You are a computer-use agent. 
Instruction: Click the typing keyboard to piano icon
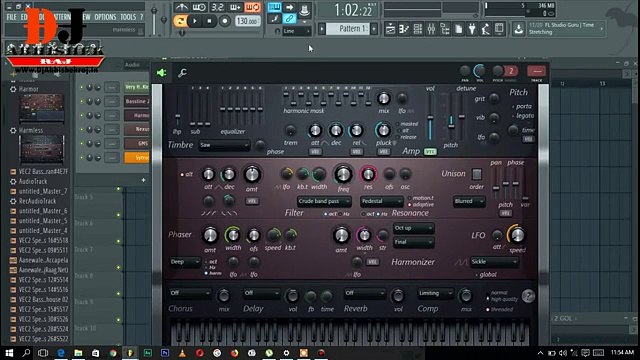274,7
